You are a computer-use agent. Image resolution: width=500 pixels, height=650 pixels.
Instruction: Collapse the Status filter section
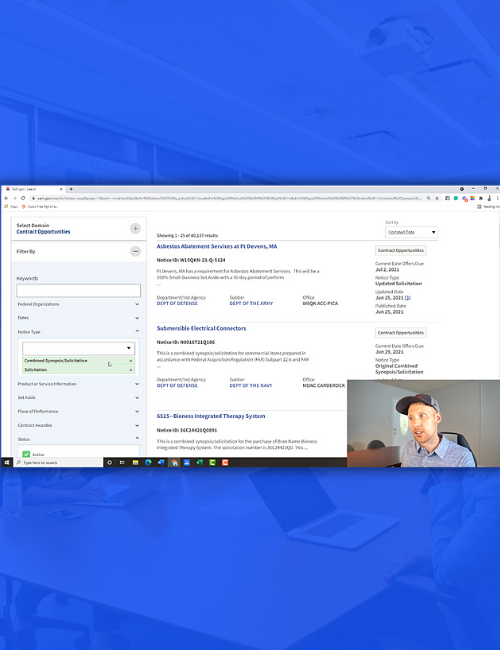coord(78,439)
